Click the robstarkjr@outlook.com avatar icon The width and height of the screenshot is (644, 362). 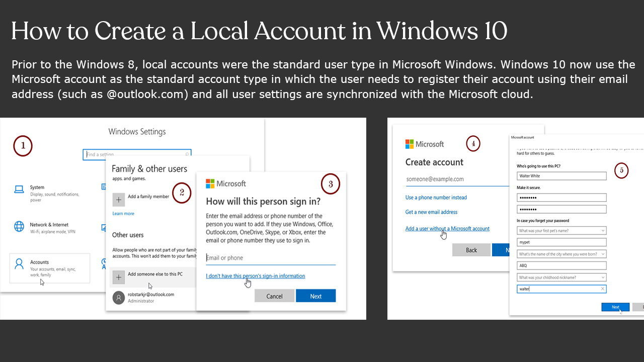119,297
